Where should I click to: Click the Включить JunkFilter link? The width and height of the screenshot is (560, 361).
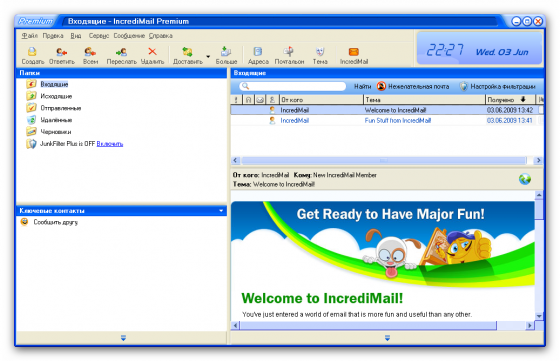[110, 144]
